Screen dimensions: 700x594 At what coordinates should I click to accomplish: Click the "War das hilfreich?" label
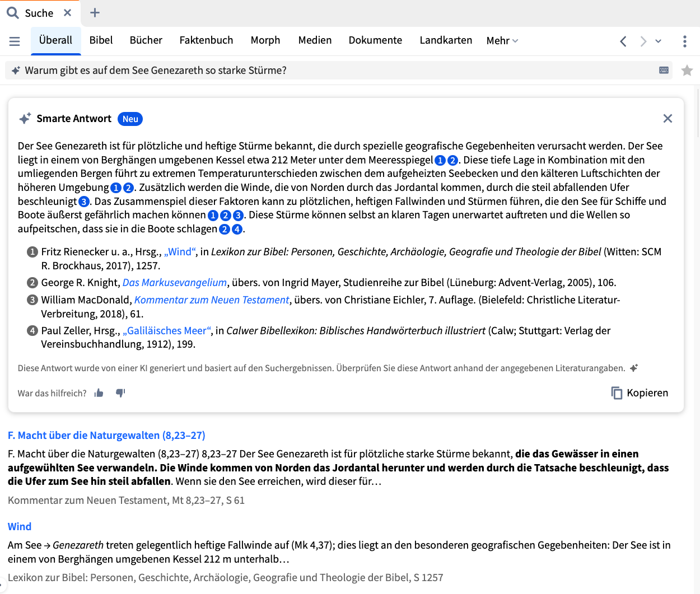click(52, 394)
